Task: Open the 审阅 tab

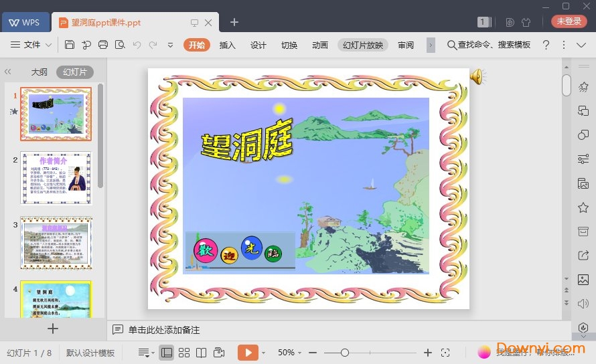Action: tap(406, 45)
